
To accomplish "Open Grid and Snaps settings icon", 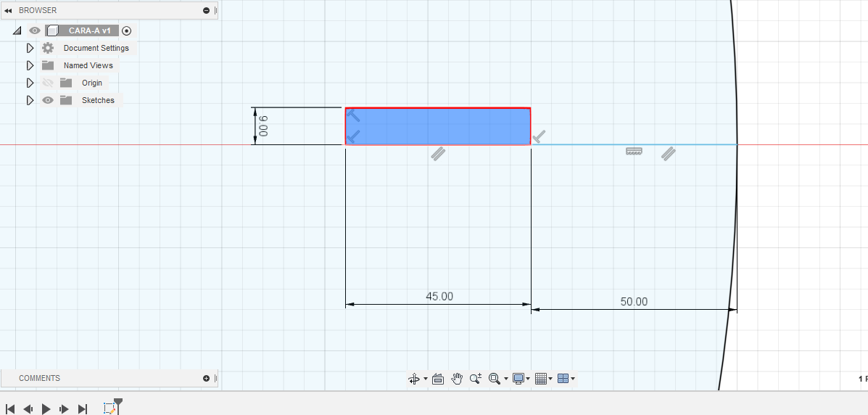I will [541, 379].
